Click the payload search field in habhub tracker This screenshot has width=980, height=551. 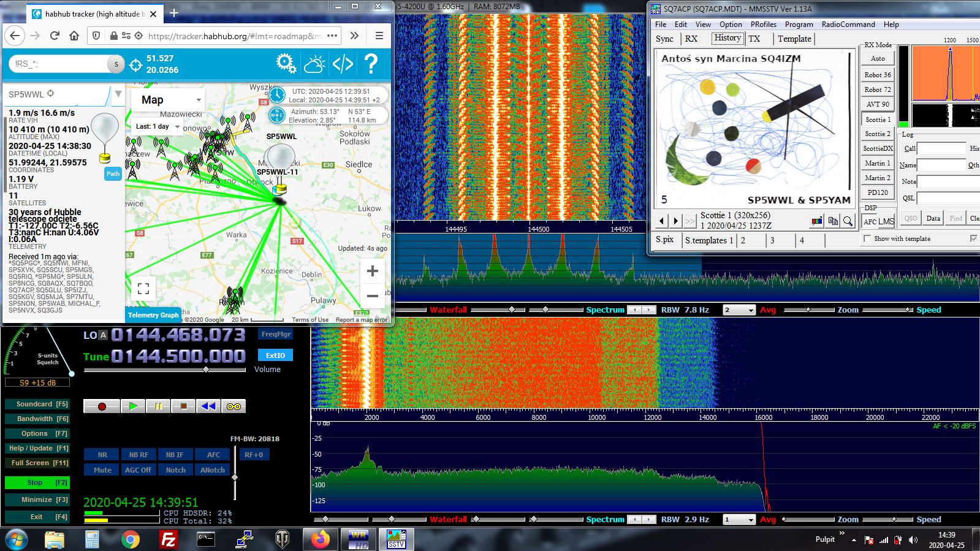coord(59,64)
